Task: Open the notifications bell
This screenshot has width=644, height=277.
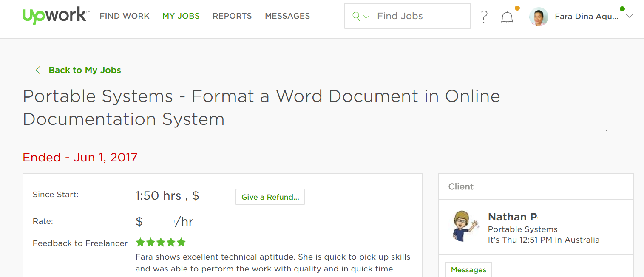Action: [507, 17]
